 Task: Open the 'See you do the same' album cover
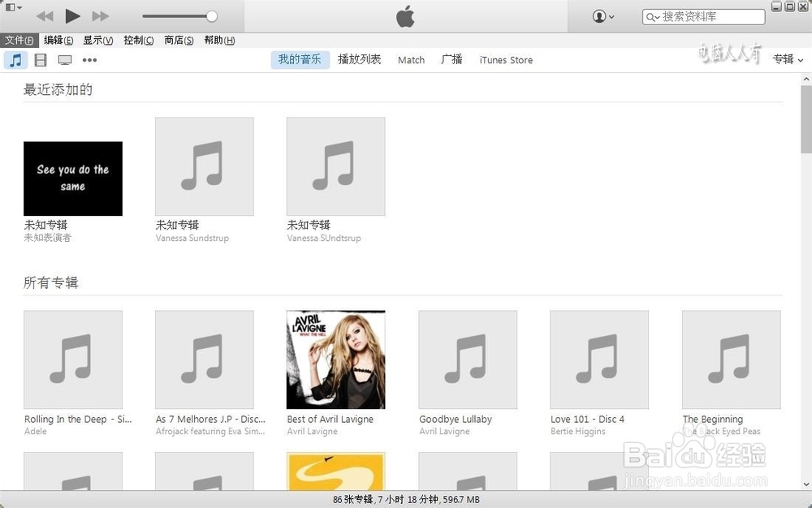(73, 179)
